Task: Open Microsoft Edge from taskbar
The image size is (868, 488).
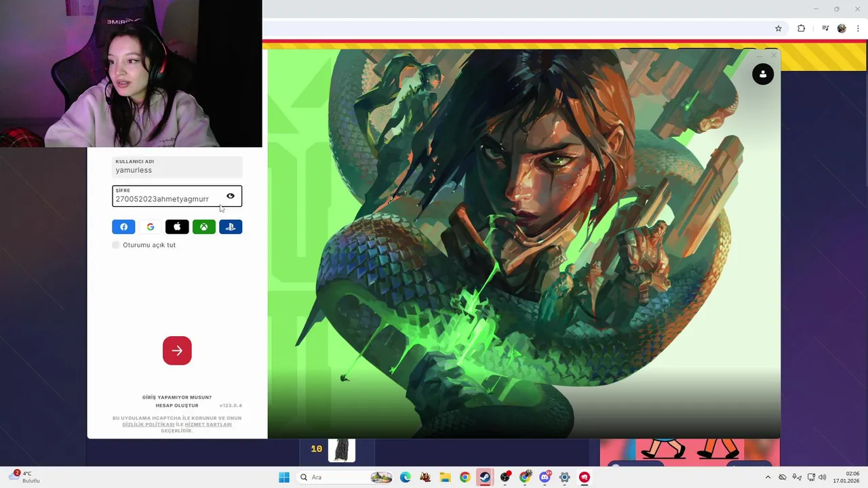Action: [x=406, y=477]
